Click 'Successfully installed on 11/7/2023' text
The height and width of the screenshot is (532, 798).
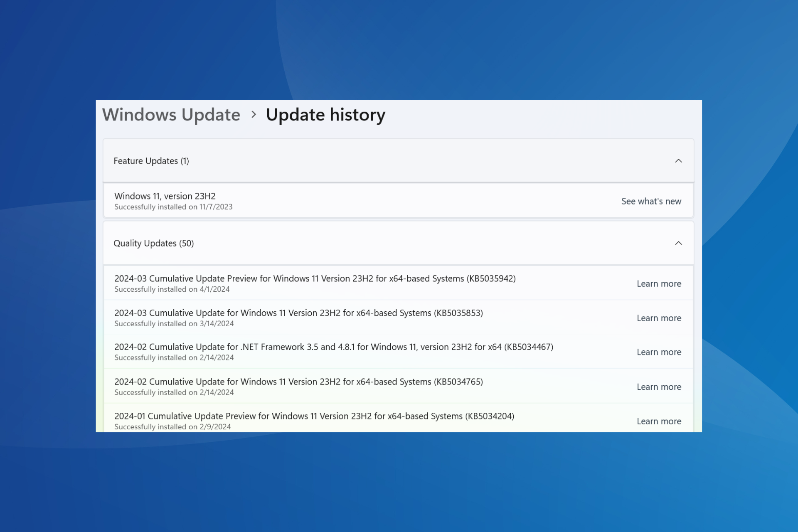[x=173, y=207]
